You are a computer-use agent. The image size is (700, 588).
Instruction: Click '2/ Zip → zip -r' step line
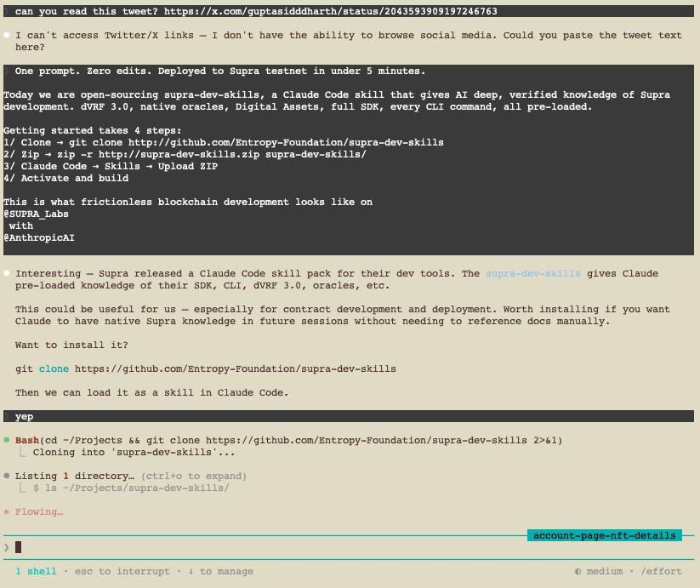click(x=185, y=154)
